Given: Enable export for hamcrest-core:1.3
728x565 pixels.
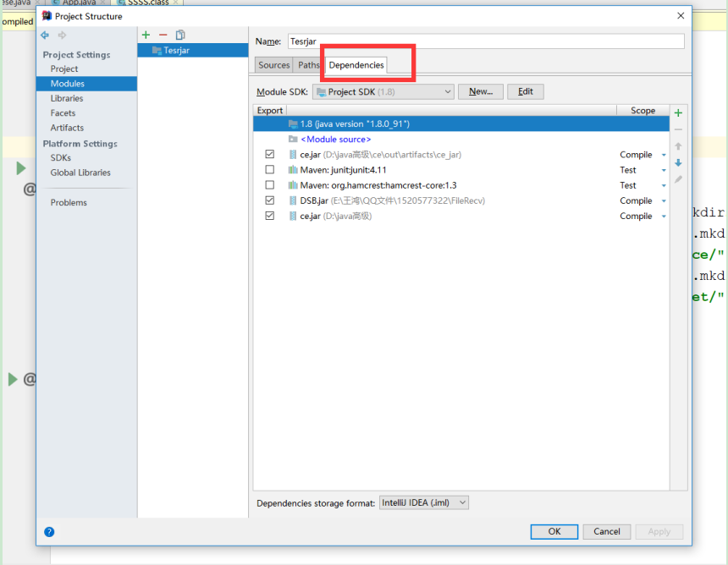Looking at the screenshot, I should [270, 184].
